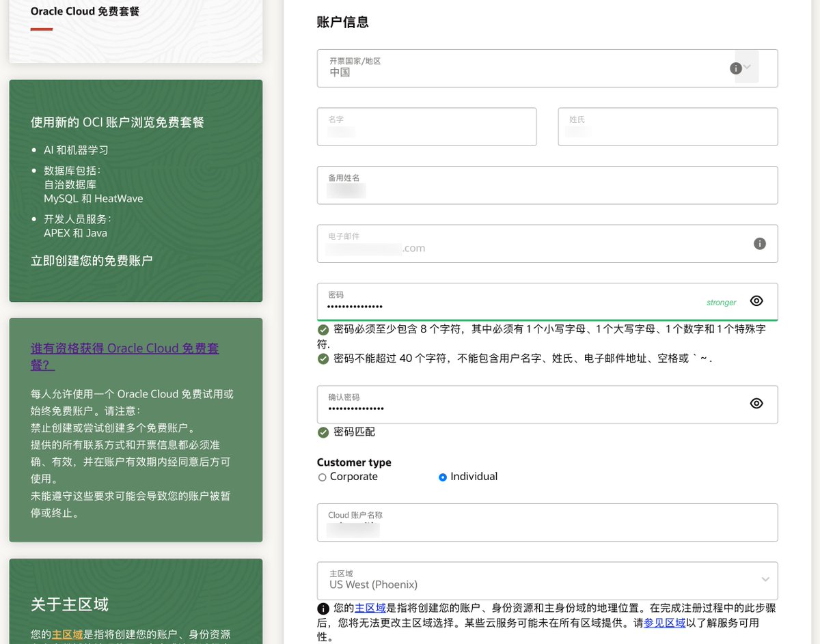Click the AI 和机器学习 bullet
Image resolution: width=820 pixels, height=644 pixels.
pos(76,150)
